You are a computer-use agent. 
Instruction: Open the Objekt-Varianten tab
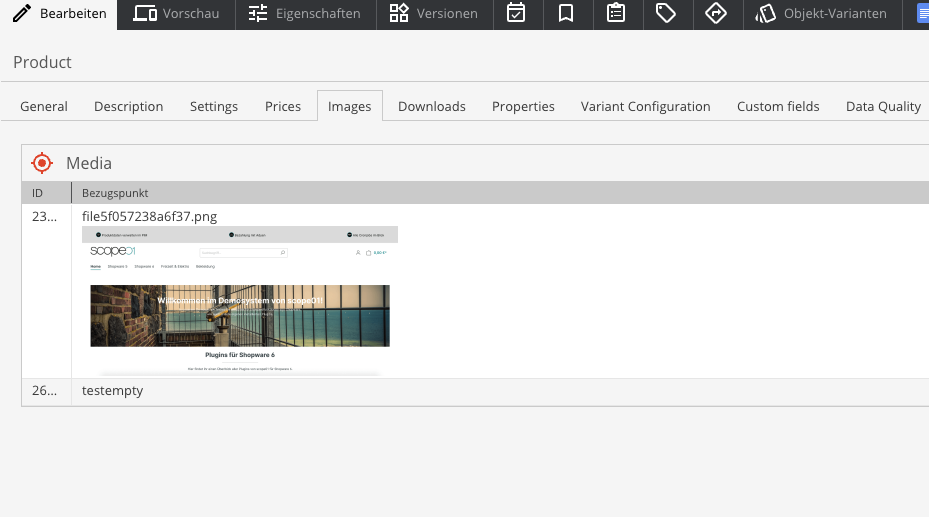pyautogui.click(x=822, y=13)
